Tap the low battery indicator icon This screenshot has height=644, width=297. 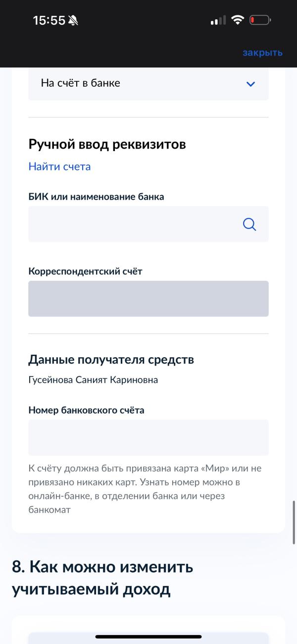[x=260, y=20]
